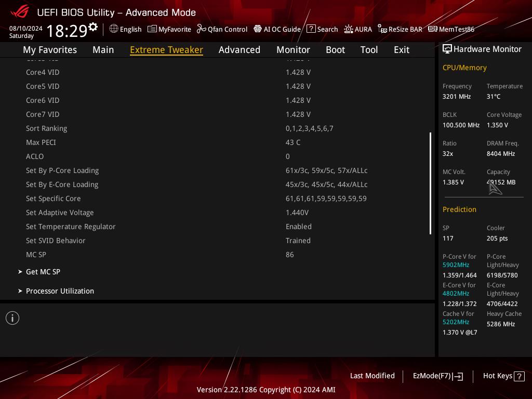Launch MemTest86 icon
This screenshot has width=532, height=399.
tap(433, 29)
